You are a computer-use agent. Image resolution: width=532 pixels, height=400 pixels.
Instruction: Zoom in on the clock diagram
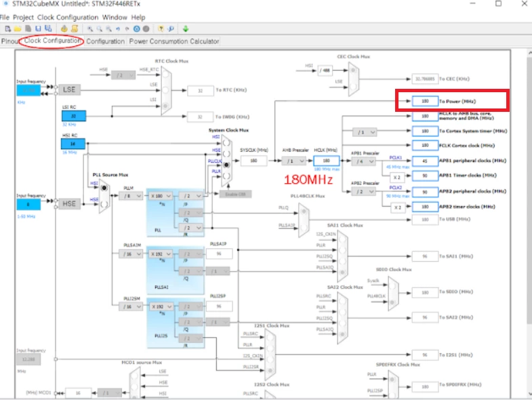90,29
